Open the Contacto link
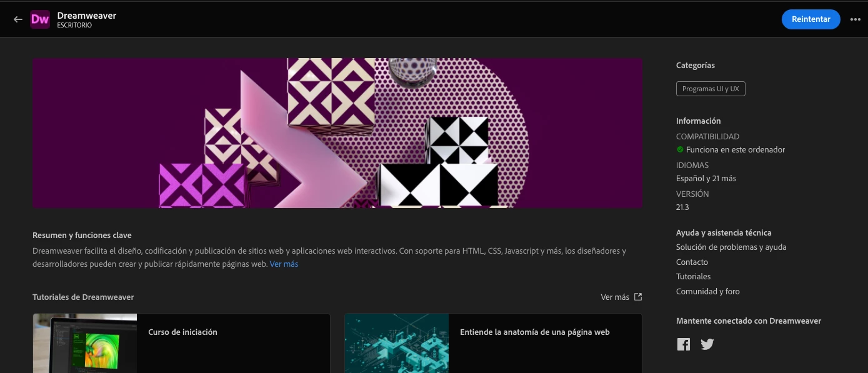The width and height of the screenshot is (868, 373). [x=692, y=262]
